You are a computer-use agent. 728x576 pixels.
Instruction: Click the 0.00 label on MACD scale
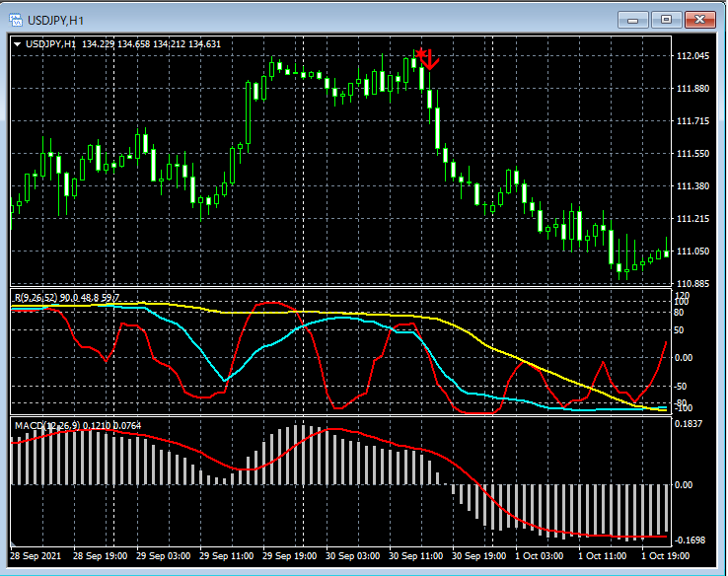[x=684, y=485]
